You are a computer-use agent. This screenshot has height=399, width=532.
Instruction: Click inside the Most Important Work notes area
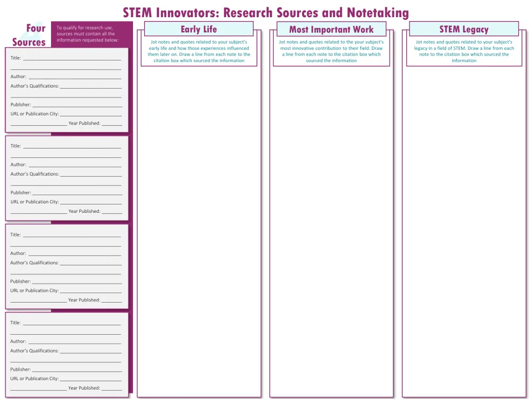331,231
